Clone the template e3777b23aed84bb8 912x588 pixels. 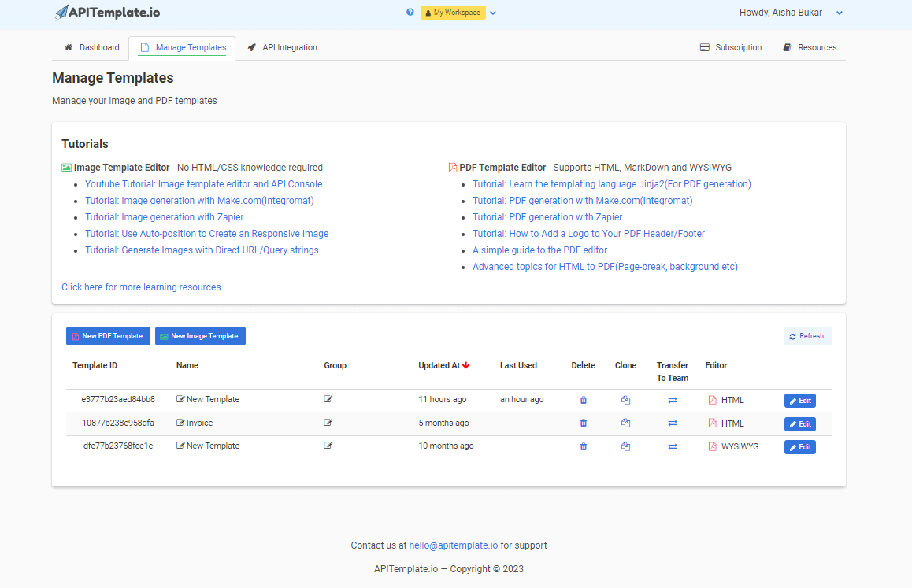coord(625,400)
